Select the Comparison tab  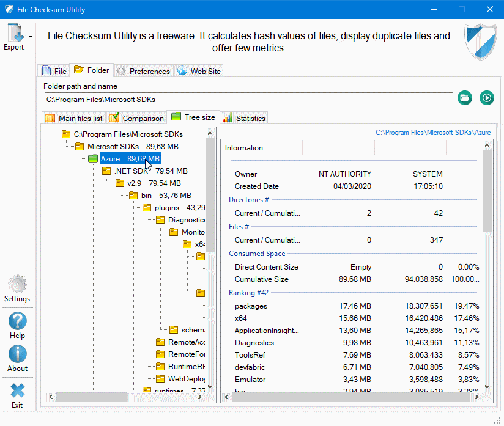[x=136, y=118]
